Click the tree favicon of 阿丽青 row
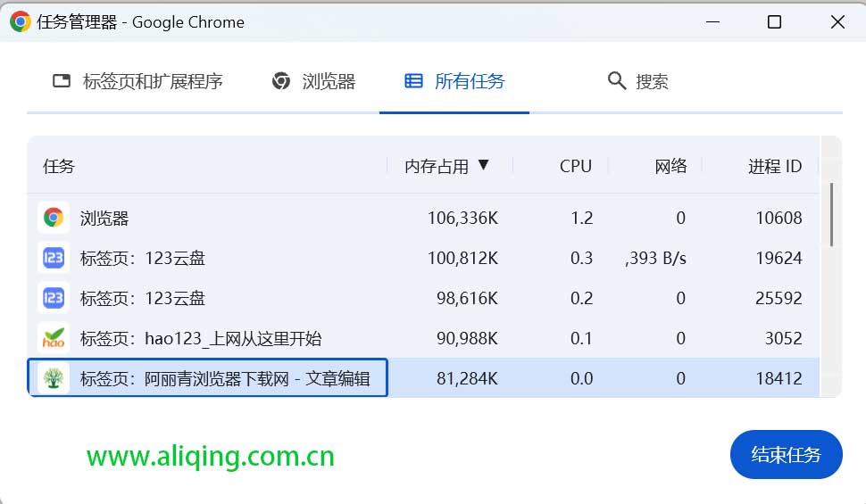866x504 pixels. pos(54,378)
